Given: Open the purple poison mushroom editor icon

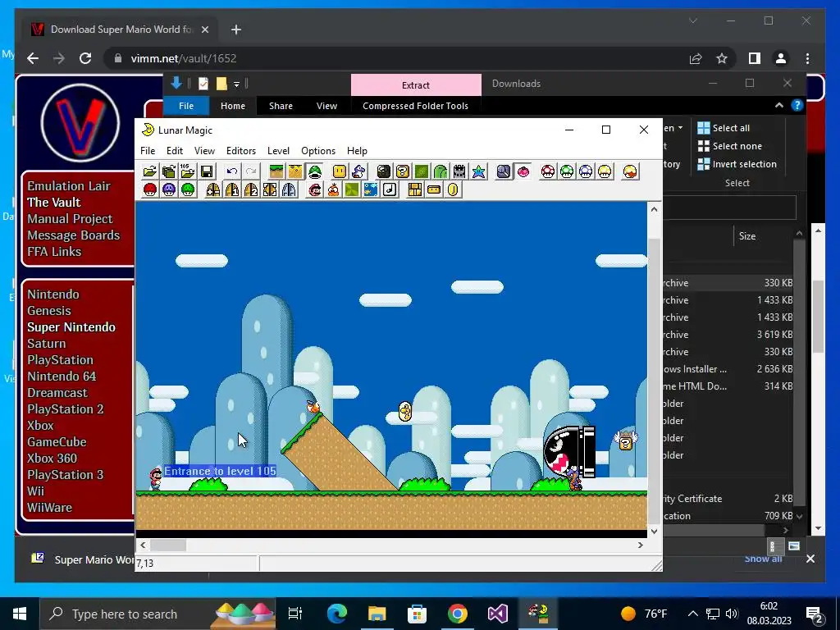Looking at the screenshot, I should pos(169,189).
